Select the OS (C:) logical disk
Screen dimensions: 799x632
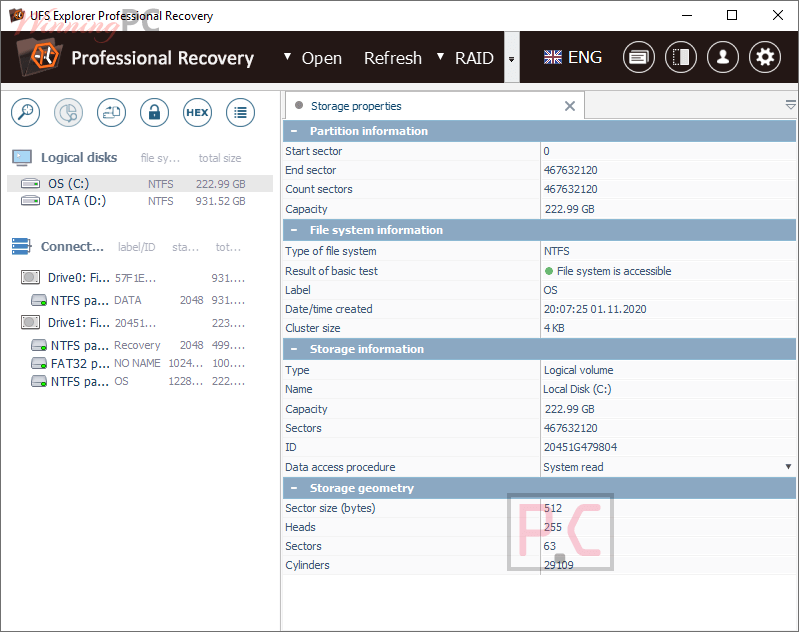pyautogui.click(x=140, y=183)
